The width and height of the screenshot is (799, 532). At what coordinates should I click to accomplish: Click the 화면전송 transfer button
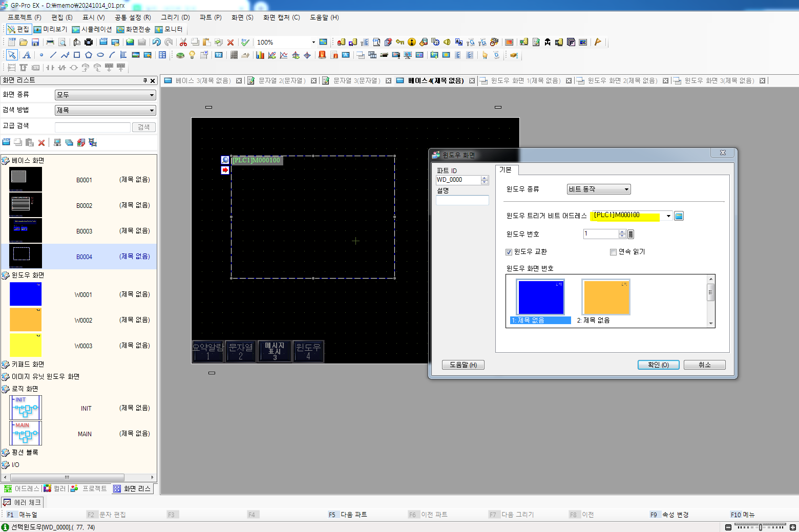[x=134, y=30]
